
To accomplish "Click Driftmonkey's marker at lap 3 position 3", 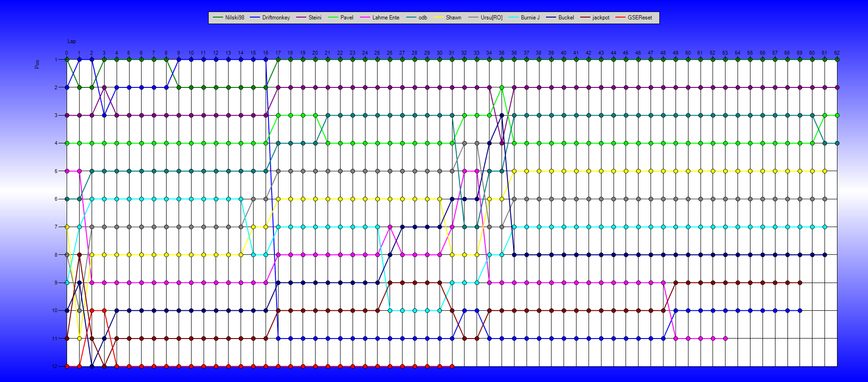I will coord(104,115).
